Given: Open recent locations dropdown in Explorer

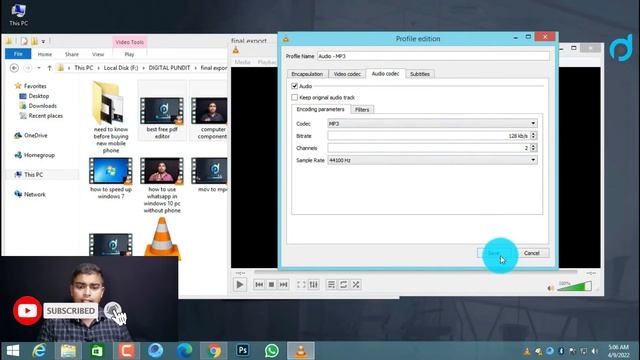Looking at the screenshot, I should [x=39, y=68].
